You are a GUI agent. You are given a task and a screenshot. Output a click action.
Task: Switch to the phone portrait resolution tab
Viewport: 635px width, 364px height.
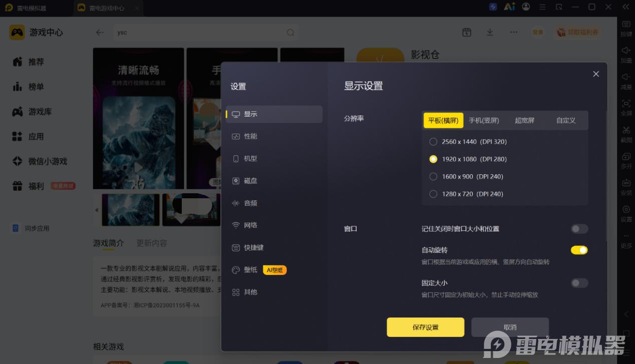tap(484, 120)
